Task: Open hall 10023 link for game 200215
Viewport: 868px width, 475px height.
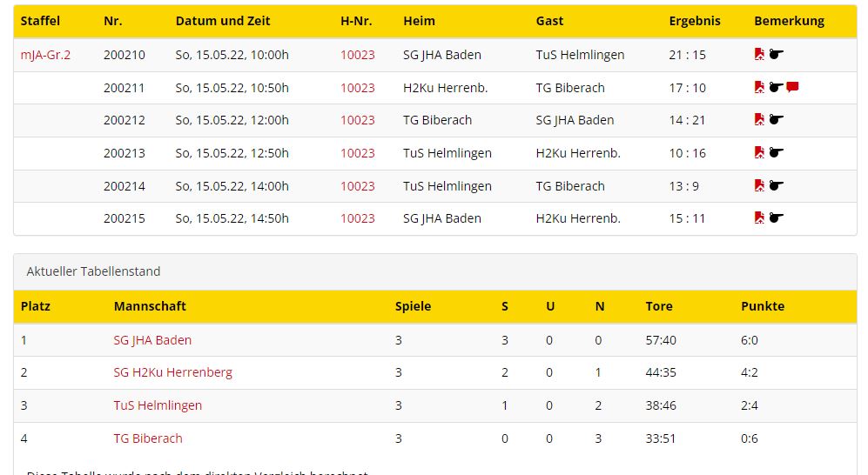Action: tap(358, 218)
